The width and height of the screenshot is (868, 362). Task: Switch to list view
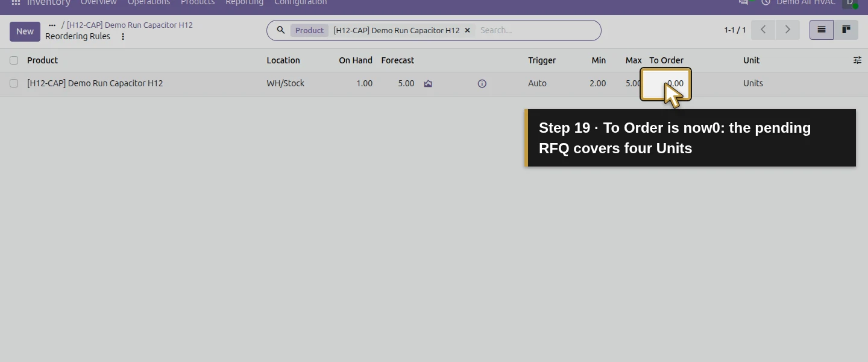822,30
